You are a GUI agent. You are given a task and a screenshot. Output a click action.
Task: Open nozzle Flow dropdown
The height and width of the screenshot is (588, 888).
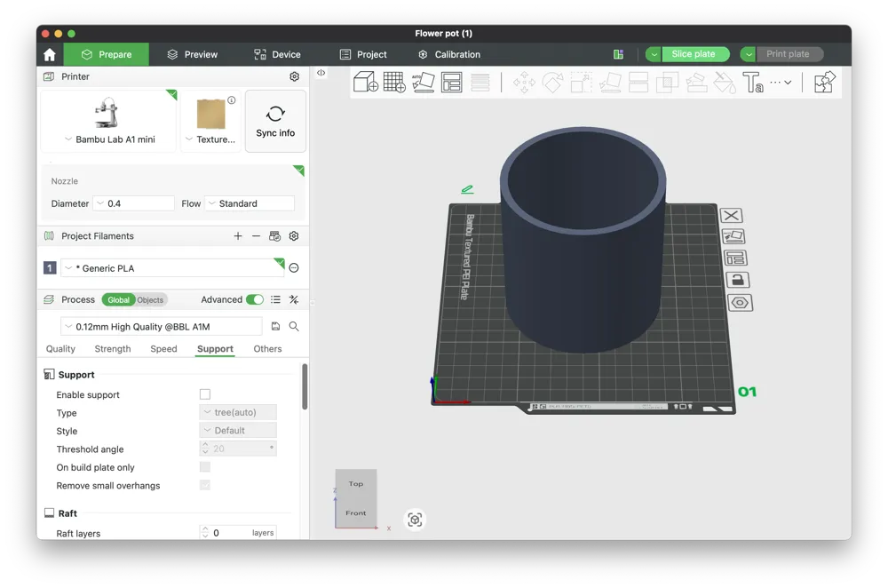[x=250, y=203]
